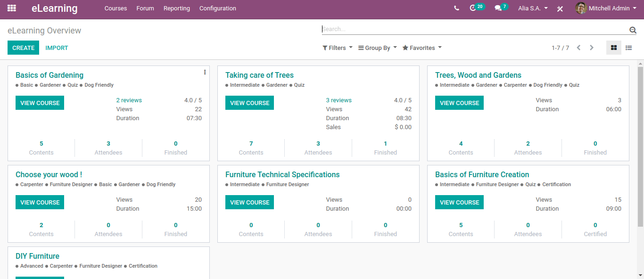
Task: Open Choose your wood ! course title
Action: 49,174
